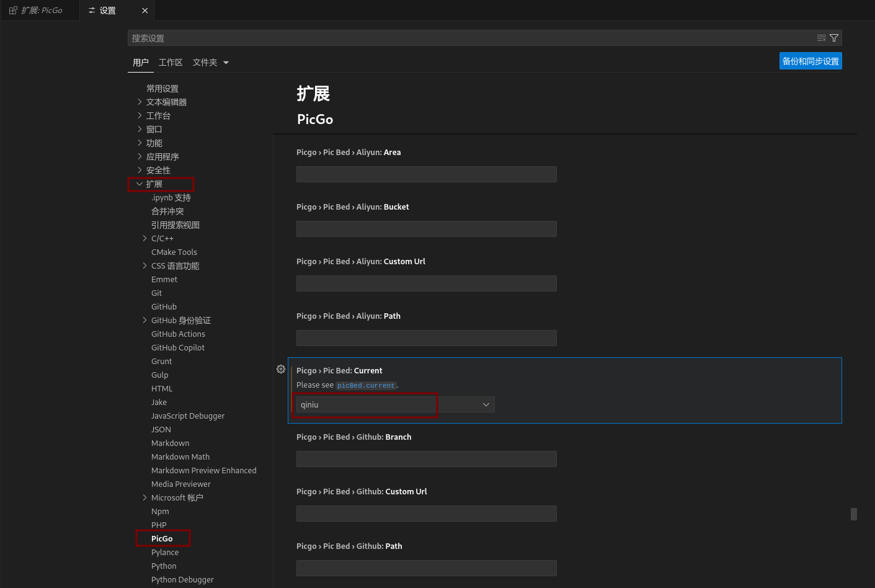Open the settings filter funnel icon
This screenshot has height=588, width=875.
[834, 38]
